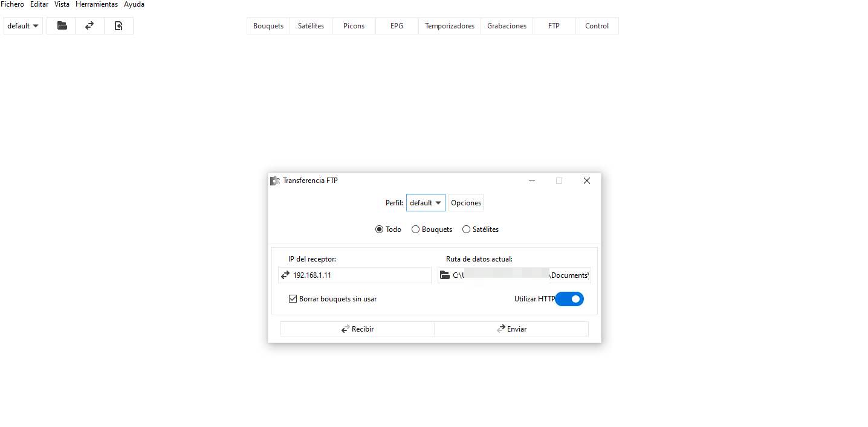868x427 pixels.
Task: Open the main toolbar default profile dropdown
Action: pyautogui.click(x=23, y=26)
